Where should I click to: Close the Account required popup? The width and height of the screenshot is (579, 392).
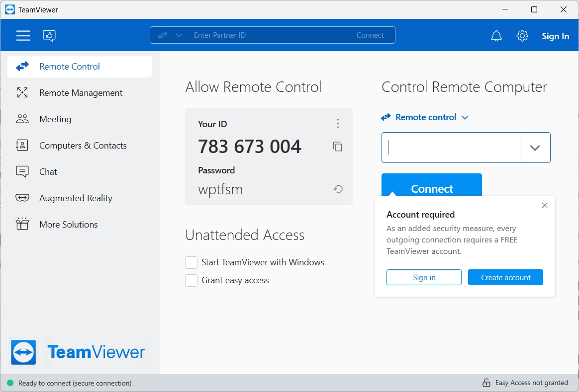coord(545,205)
